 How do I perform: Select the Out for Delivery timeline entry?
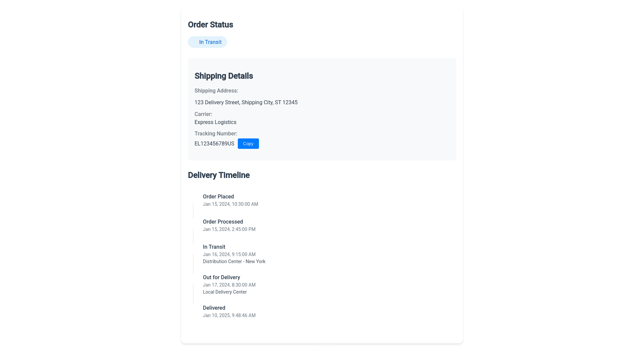[221, 277]
